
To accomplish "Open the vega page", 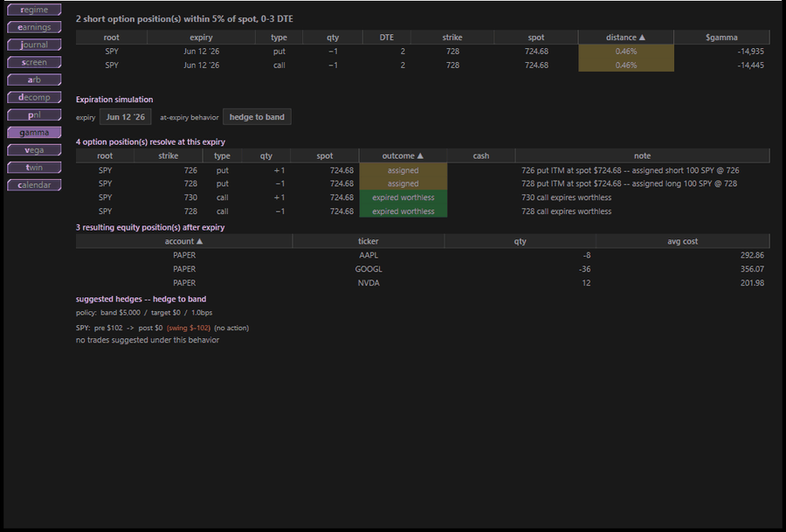I will point(34,150).
